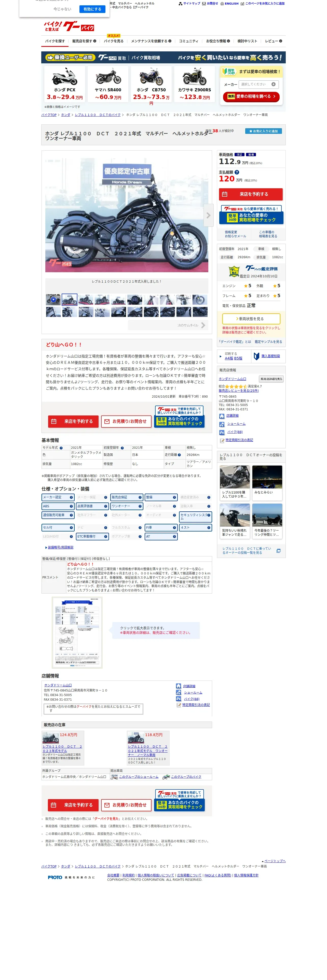Open 店舗詳細 in the 販売店情報 sidebar
The width and height of the screenshot is (327, 980).
229,416
